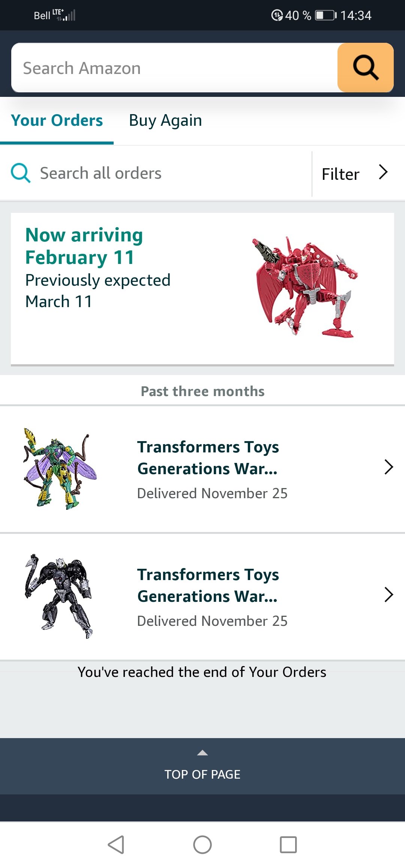Tap the up arrow above Top of Page
Screen dimensions: 405x868
(x=202, y=752)
